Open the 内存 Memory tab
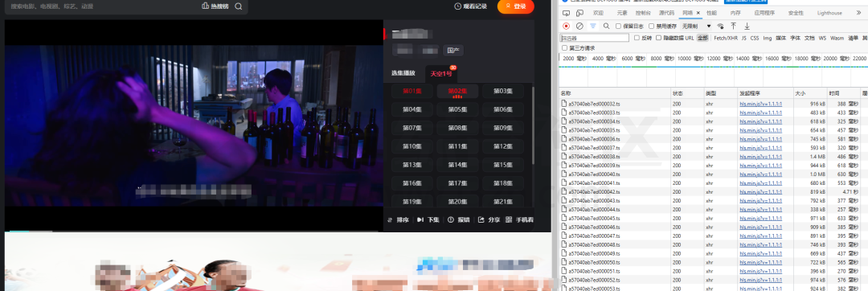The width and height of the screenshot is (868, 291). 735,13
